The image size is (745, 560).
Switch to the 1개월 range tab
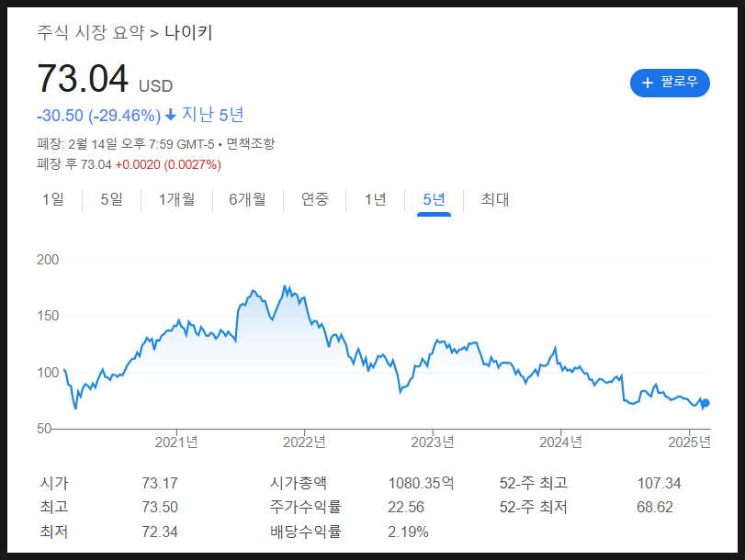[x=176, y=199]
